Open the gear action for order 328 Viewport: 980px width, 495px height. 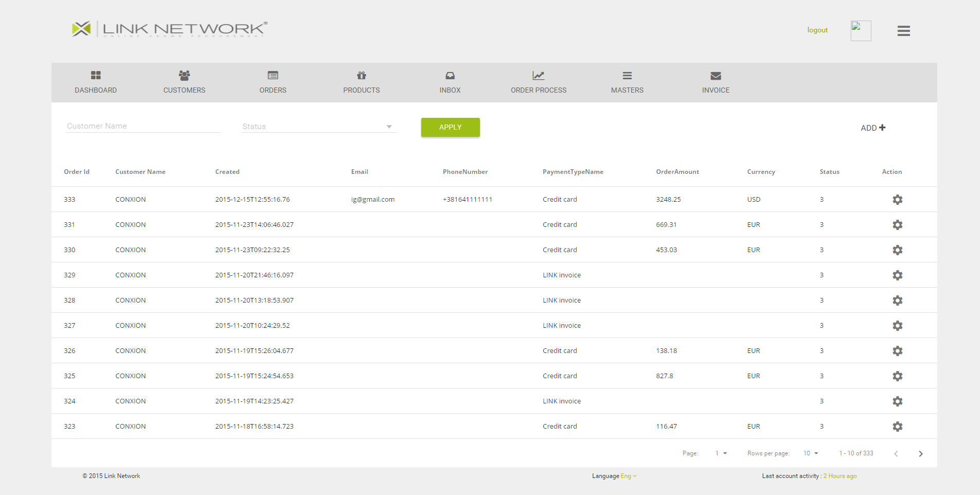pyautogui.click(x=897, y=300)
